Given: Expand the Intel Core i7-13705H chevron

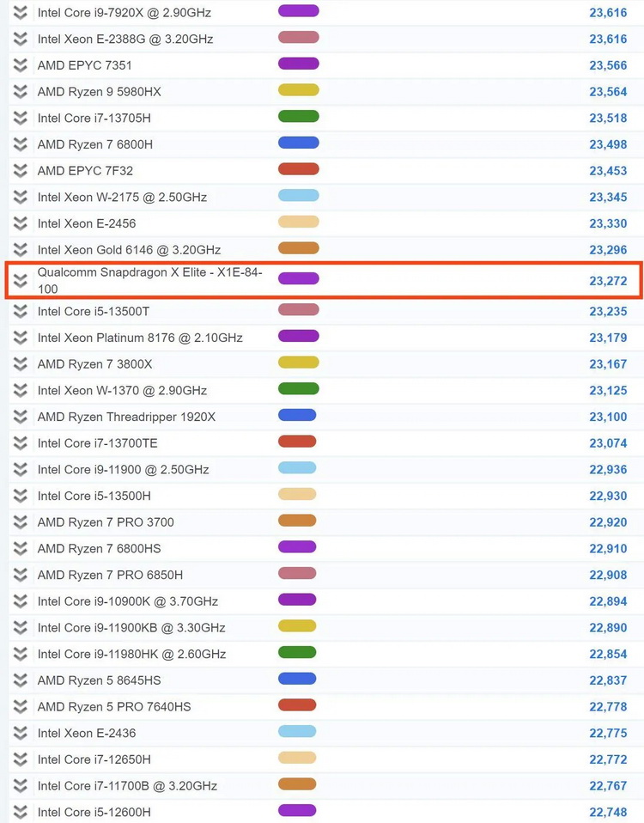Looking at the screenshot, I should point(21,118).
